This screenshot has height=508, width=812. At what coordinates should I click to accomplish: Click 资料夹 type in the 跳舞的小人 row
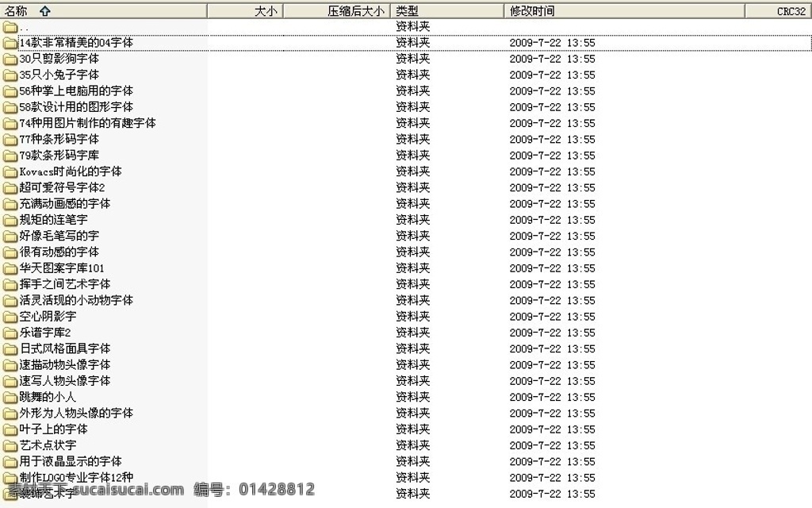pos(412,397)
